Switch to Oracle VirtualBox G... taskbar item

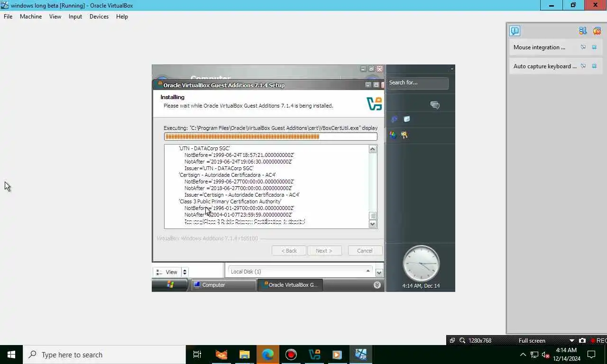coord(290,285)
